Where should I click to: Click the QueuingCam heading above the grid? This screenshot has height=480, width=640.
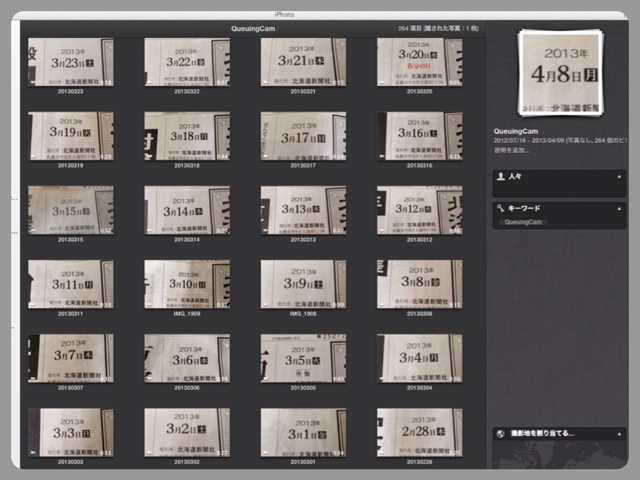pos(253,29)
